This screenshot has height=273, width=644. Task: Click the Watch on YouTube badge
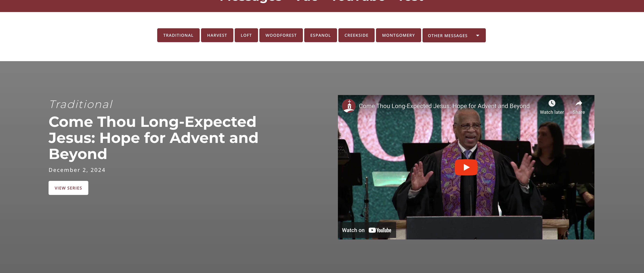click(367, 230)
